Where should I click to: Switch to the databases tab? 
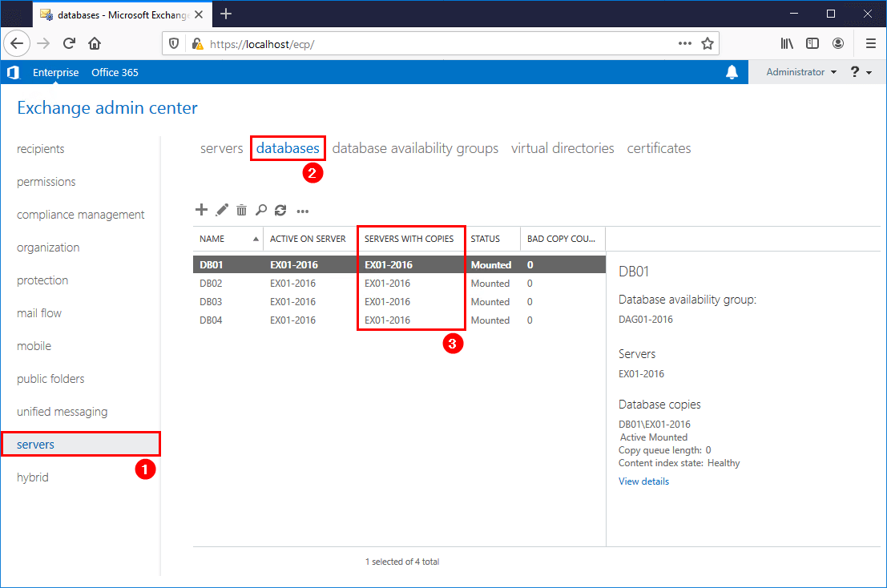point(288,148)
